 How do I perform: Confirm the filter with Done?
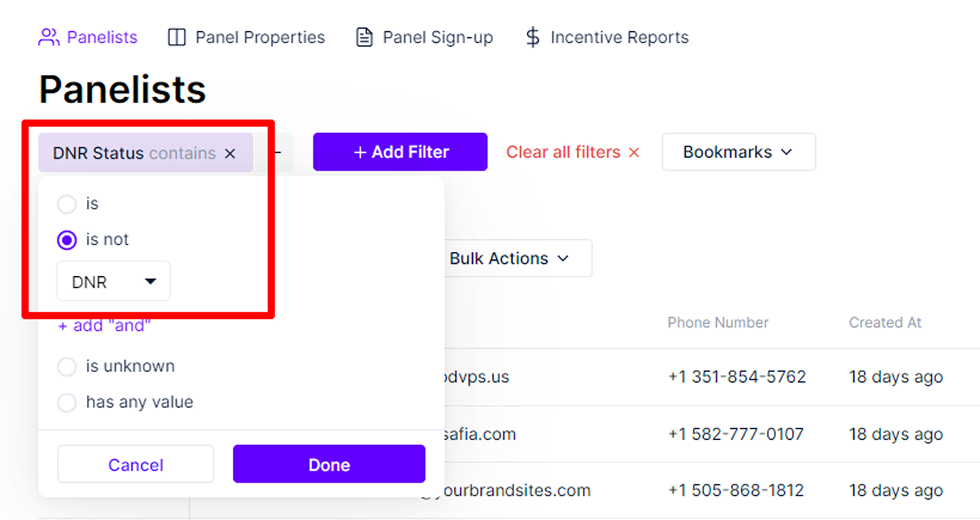[329, 464]
